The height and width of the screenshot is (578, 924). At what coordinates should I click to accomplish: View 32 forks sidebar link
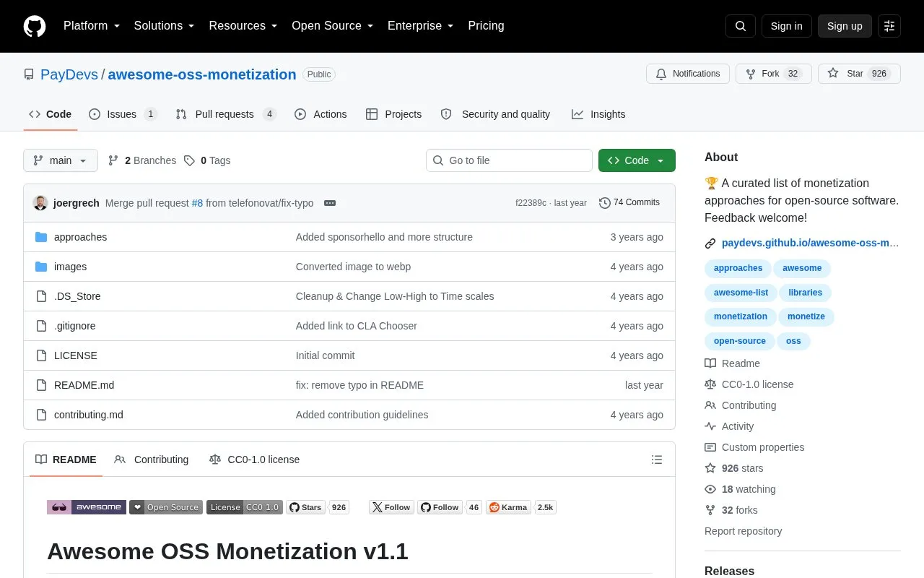(731, 510)
